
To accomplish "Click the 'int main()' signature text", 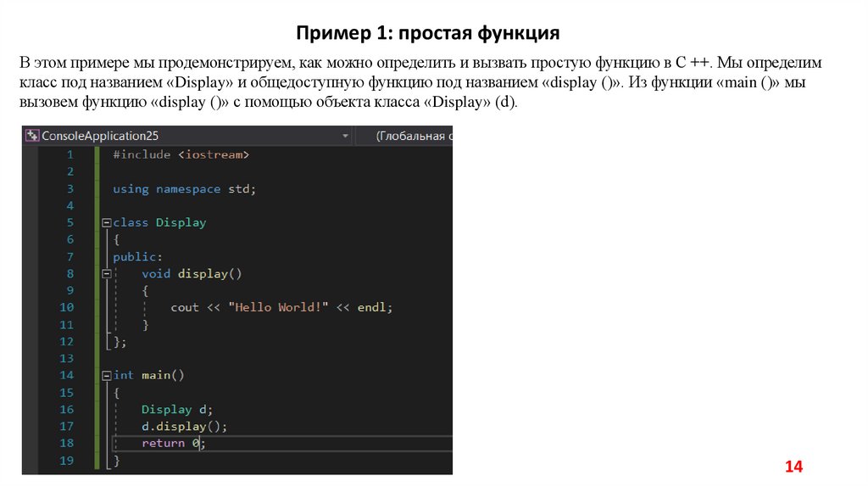I will coord(148,376).
